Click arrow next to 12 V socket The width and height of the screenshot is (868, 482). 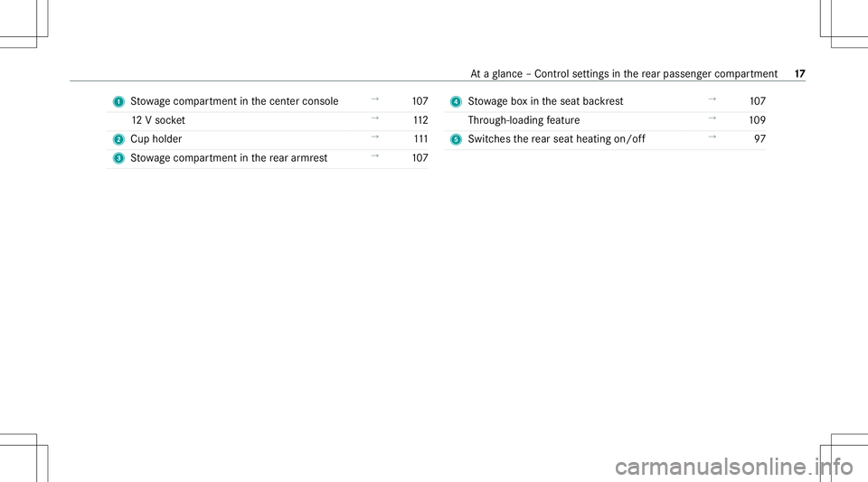(x=374, y=118)
